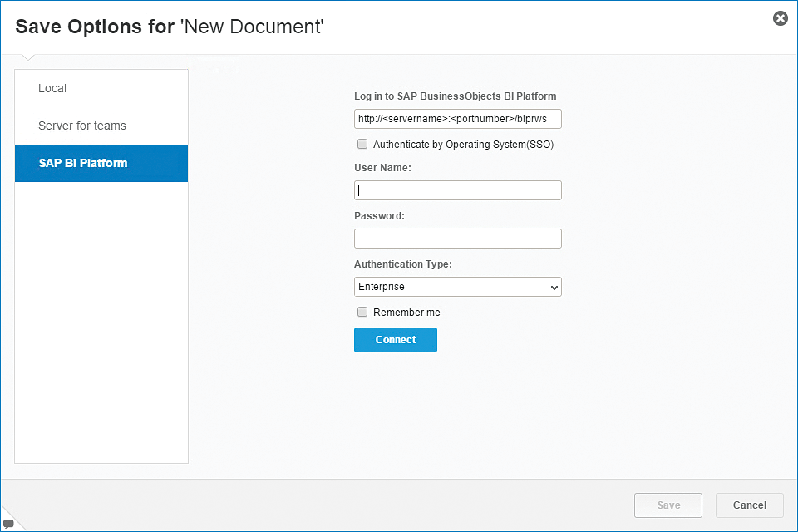Close the Save Options dialog
This screenshot has width=798, height=532.
(780, 18)
